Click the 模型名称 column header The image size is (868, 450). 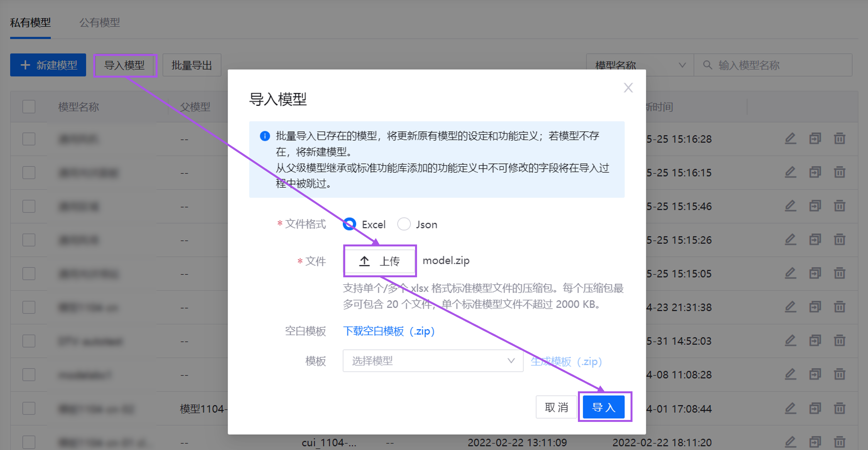click(79, 107)
